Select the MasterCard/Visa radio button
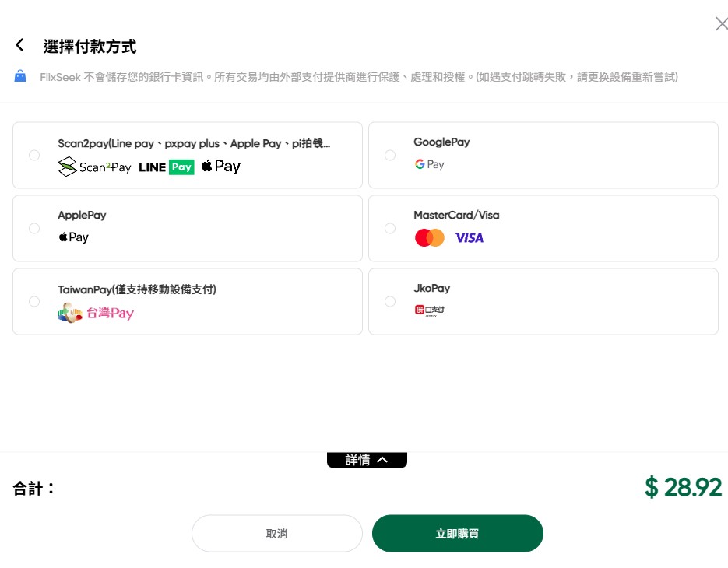Screen dimensions: 728x568 pyautogui.click(x=390, y=228)
